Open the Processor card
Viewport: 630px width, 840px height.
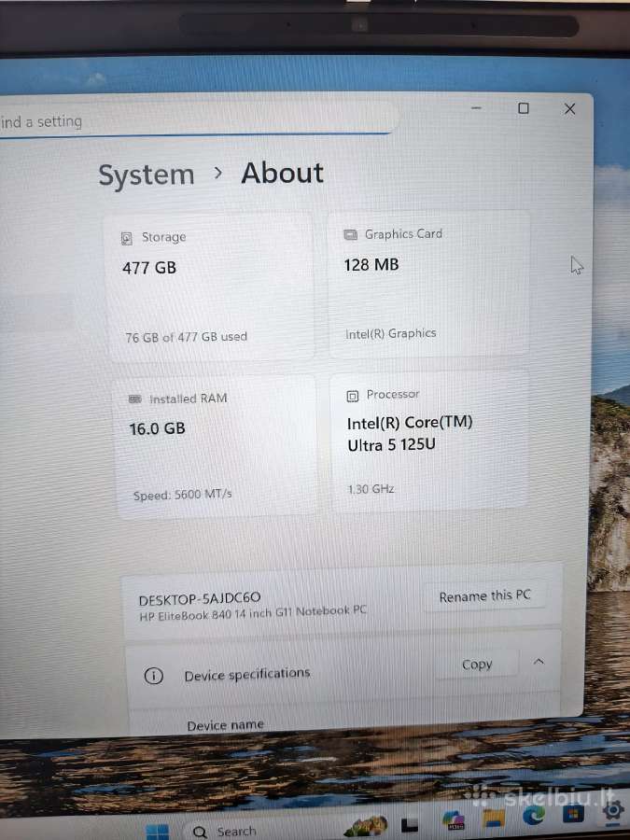[430, 441]
